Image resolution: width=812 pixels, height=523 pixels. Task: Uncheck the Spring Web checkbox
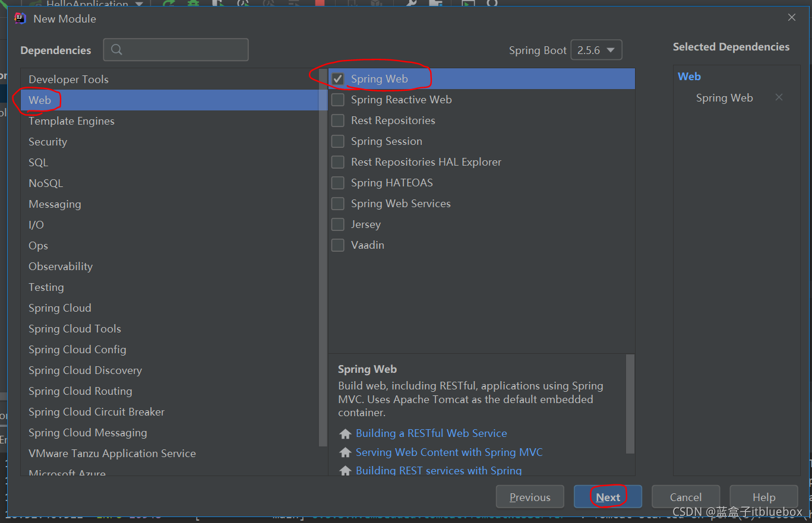pos(338,79)
